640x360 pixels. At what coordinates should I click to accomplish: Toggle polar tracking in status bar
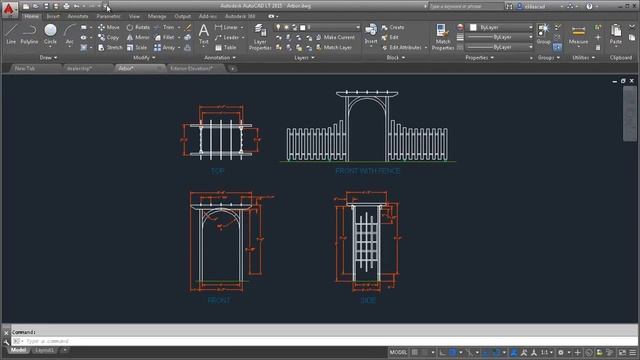[453, 352]
